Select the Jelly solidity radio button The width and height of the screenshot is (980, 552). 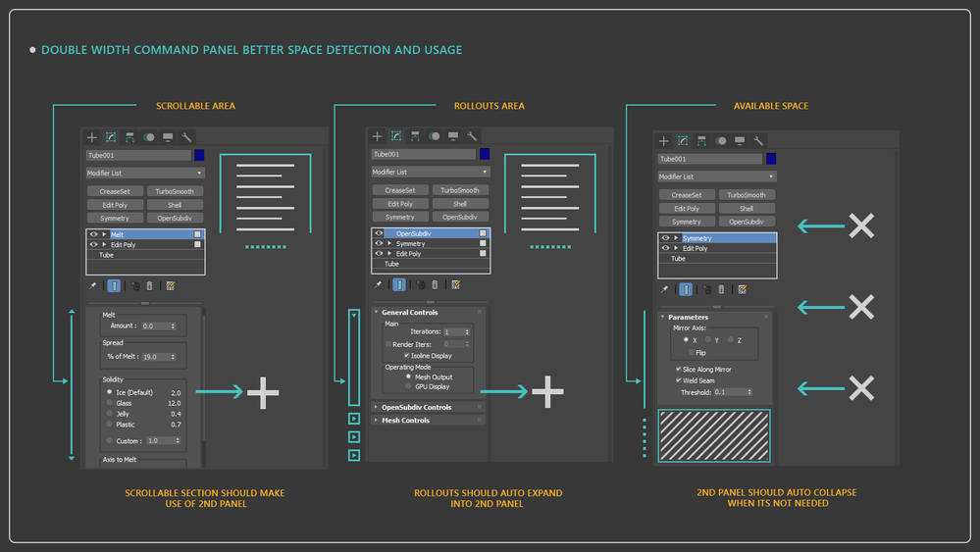tap(109, 414)
